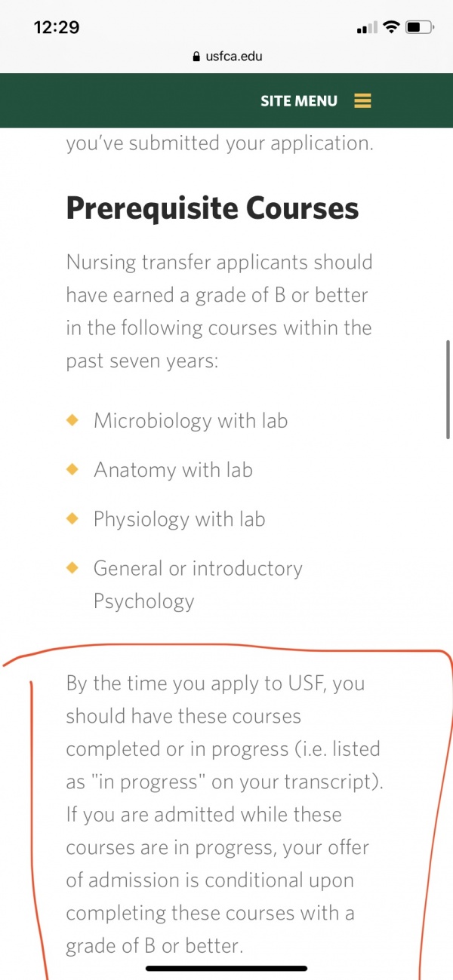Tap the diamond bullet next to Anatomy
Image resolution: width=453 pixels, height=980 pixels.
point(72,469)
